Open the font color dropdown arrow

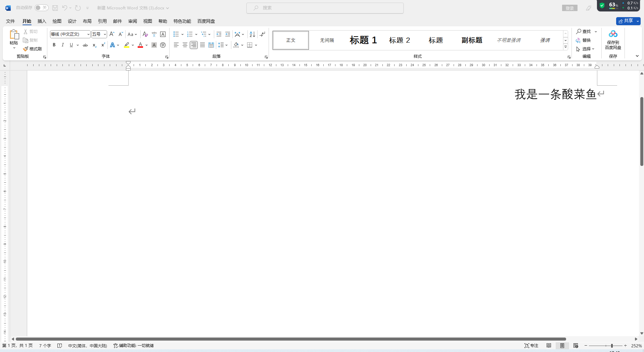146,45
